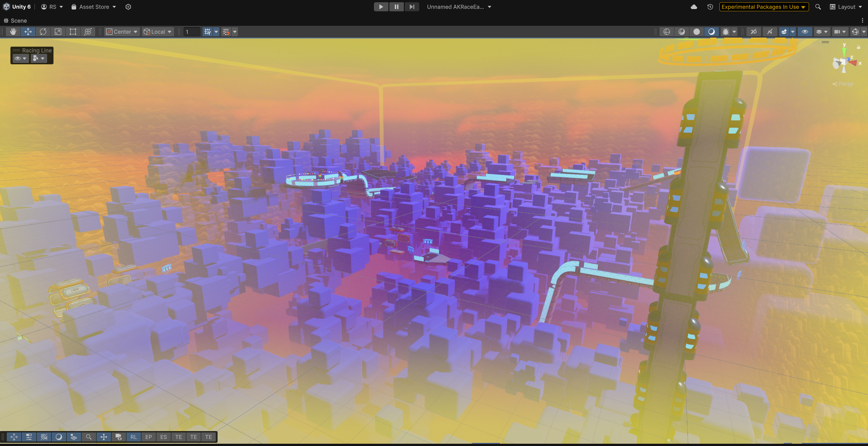The height and width of the screenshot is (446, 868).
Task: Toggle scene audio mute button
Action: 770,32
